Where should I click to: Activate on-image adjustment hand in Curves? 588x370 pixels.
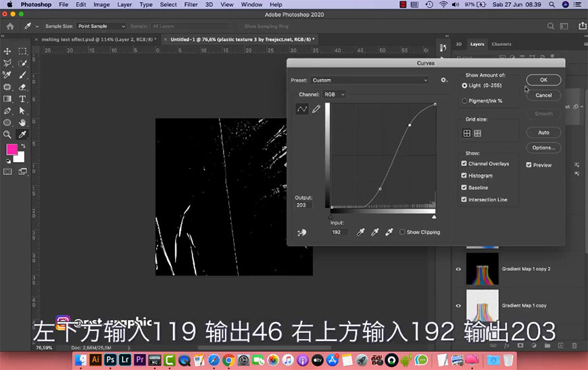pyautogui.click(x=301, y=232)
